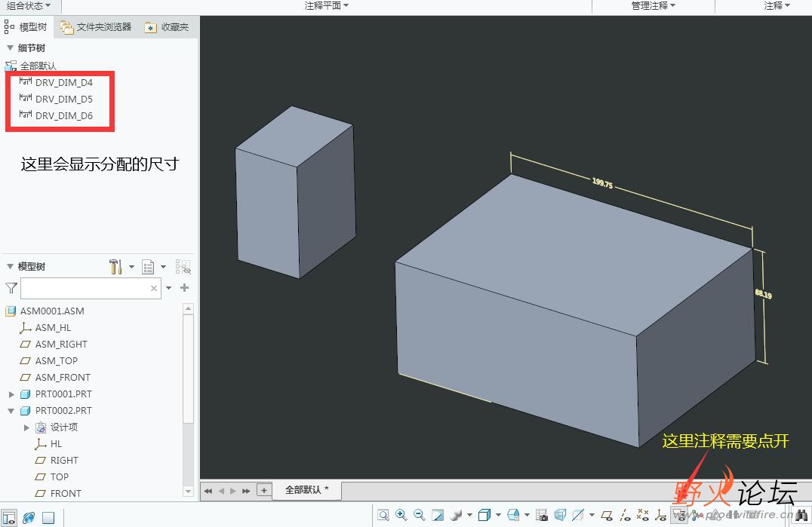Toggle coordinate system display
Screen dimensions: 812x527
tap(661, 515)
